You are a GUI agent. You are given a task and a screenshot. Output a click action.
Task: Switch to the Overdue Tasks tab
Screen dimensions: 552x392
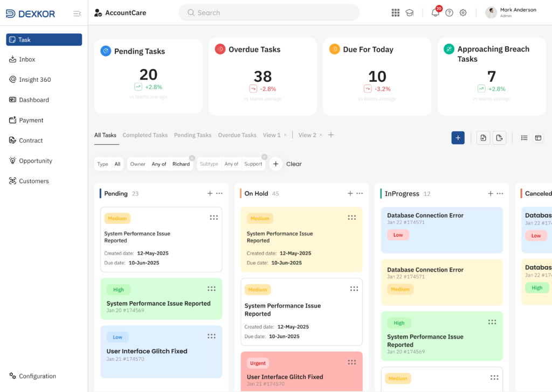[x=237, y=135]
